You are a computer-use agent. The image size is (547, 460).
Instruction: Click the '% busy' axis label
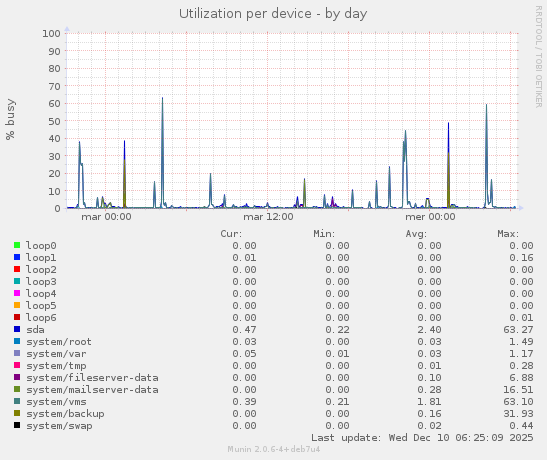pyautogui.click(x=10, y=119)
